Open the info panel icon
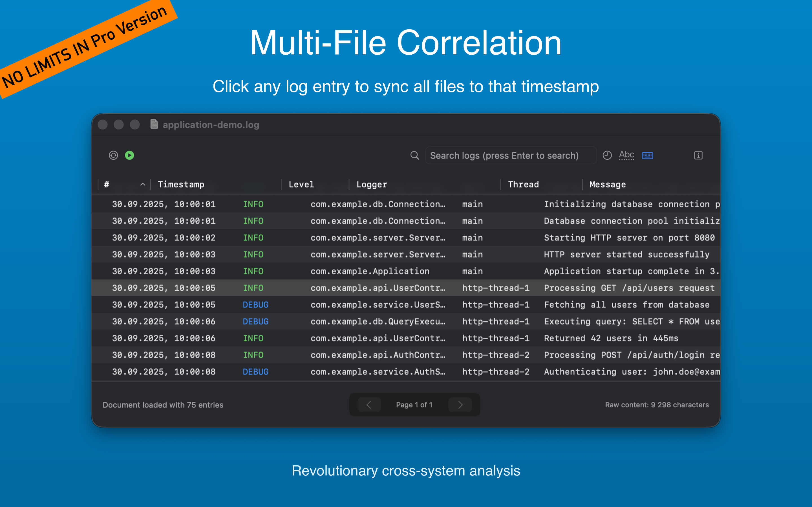Screen dimensions: 812x507 (x=698, y=155)
